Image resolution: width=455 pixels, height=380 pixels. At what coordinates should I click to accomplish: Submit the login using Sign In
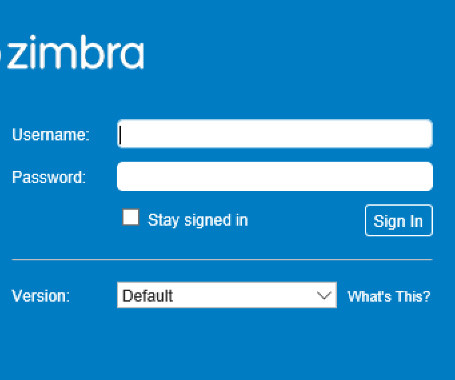click(399, 220)
